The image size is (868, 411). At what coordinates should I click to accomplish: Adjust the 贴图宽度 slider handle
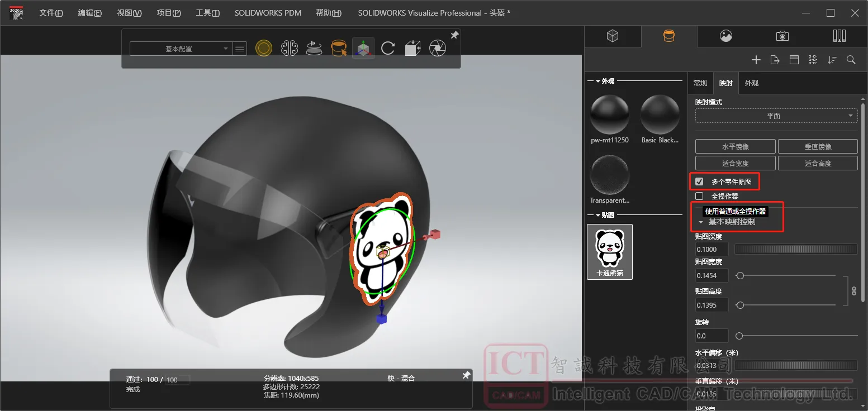(740, 275)
